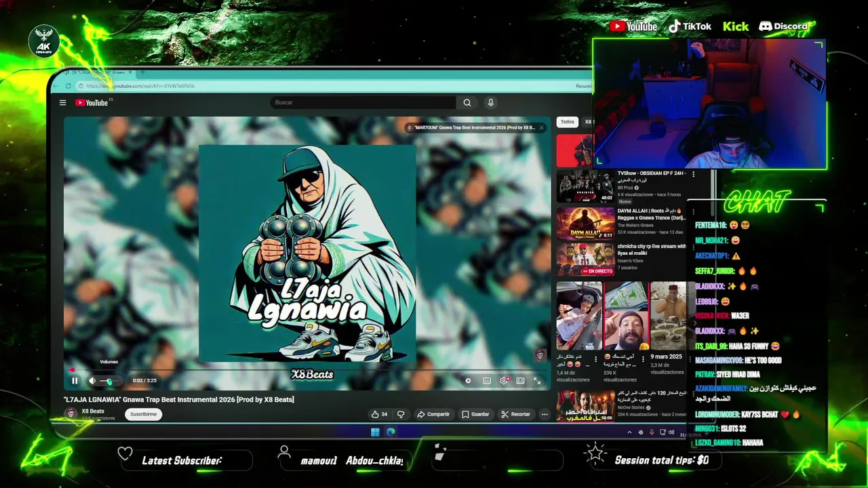The height and width of the screenshot is (488, 868).
Task: Click the search magnifier button
Action: coord(467,102)
